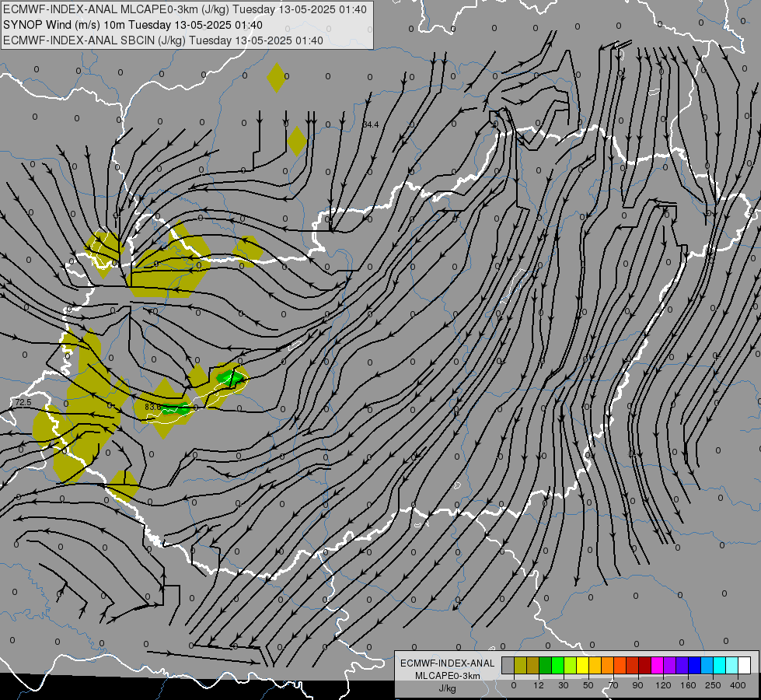Select the pure blue legend swatch
The image size is (761, 700).
click(x=694, y=665)
